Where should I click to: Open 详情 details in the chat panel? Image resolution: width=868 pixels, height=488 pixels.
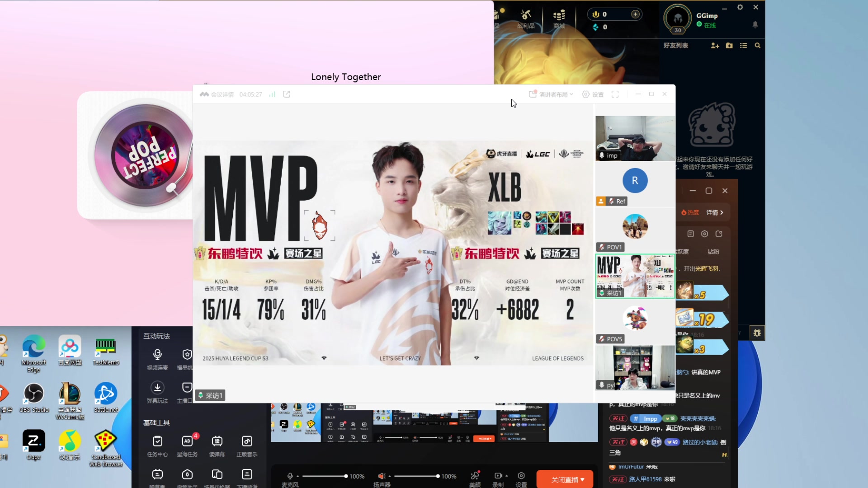[715, 212]
